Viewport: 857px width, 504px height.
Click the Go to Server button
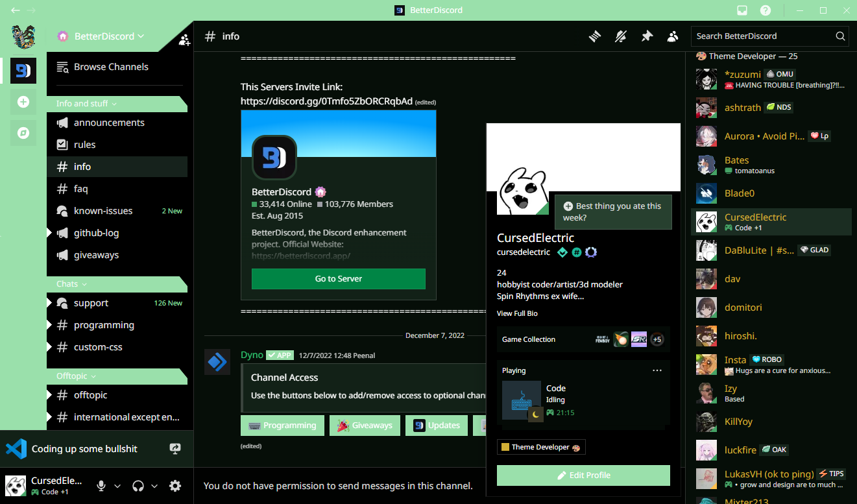[339, 278]
